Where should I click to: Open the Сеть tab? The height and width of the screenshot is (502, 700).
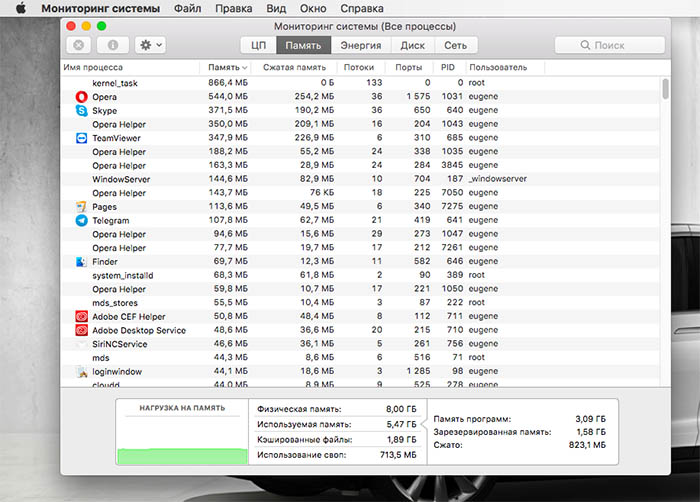click(x=455, y=45)
